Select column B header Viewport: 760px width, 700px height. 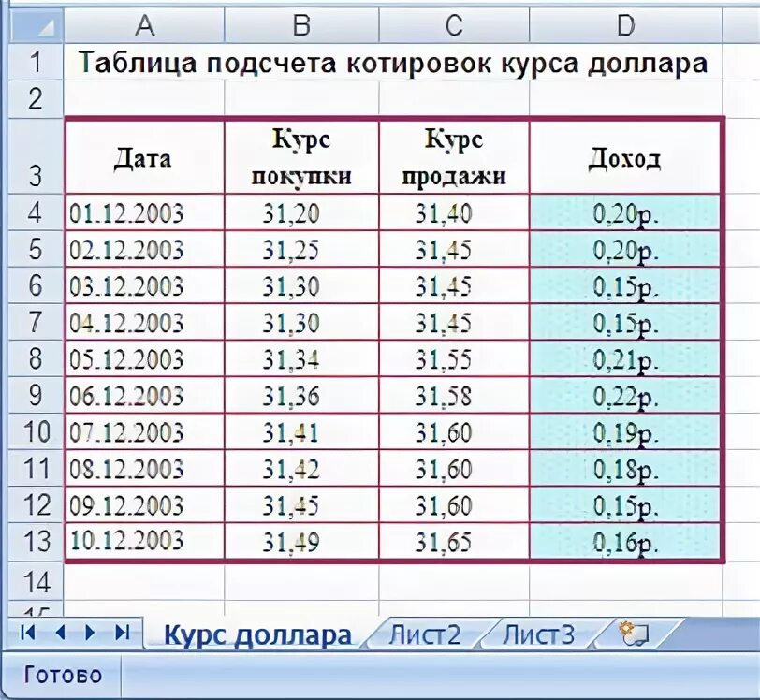[x=301, y=24]
